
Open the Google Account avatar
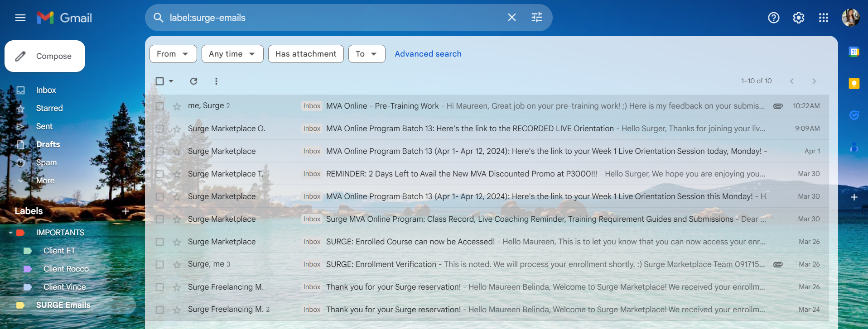coord(851,18)
